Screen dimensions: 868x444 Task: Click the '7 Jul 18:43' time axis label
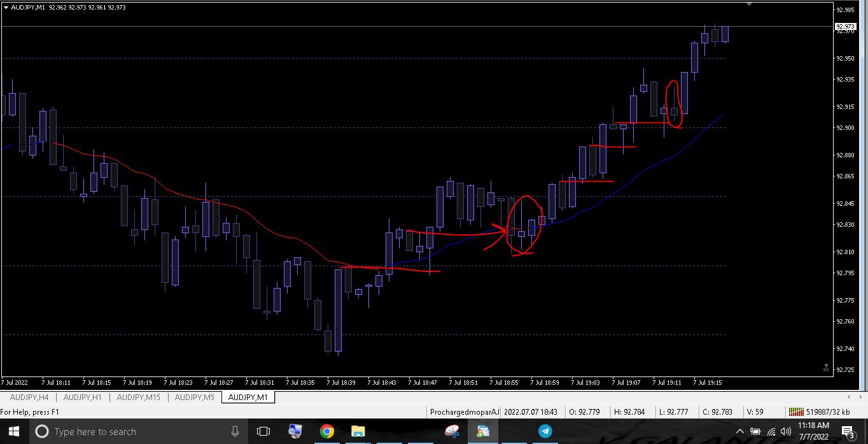382,383
